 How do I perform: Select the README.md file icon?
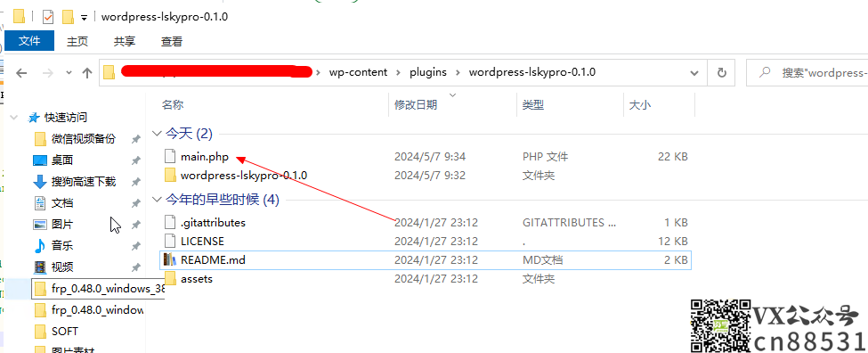coord(169,260)
